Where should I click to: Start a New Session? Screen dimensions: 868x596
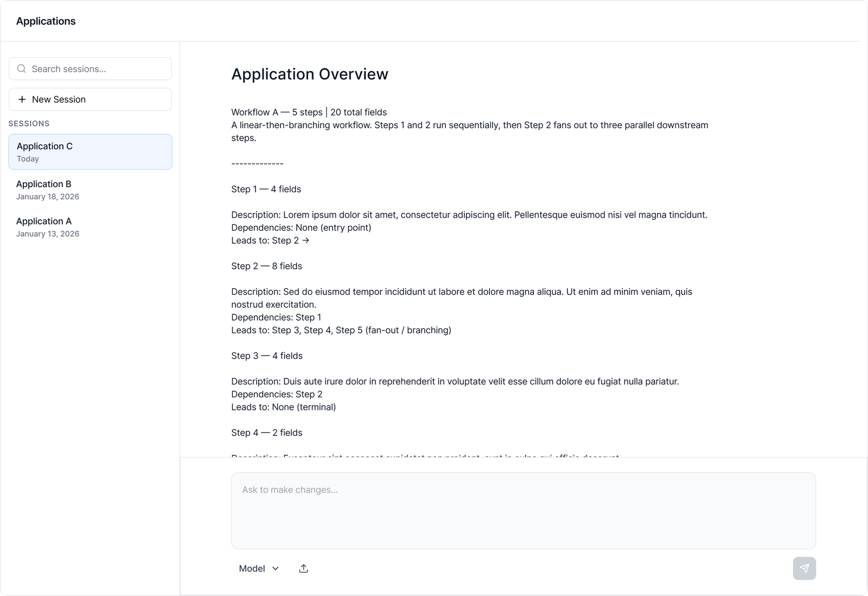click(x=90, y=99)
